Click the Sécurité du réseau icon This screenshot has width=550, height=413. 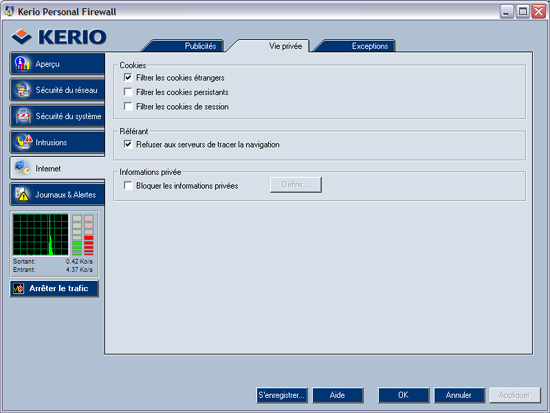point(23,90)
